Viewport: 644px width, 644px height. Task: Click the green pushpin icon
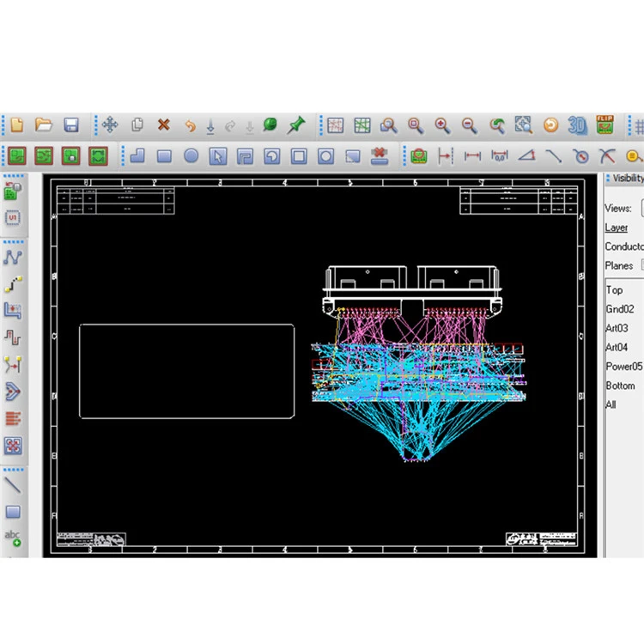click(296, 125)
